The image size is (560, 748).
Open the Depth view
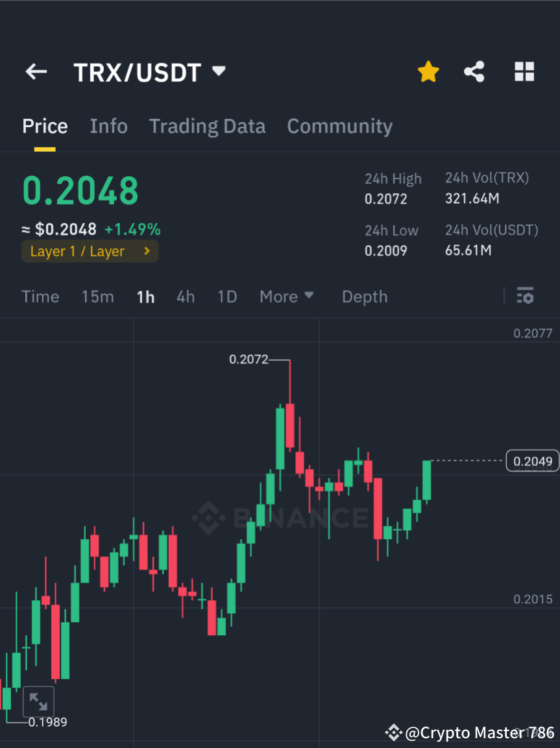point(364,296)
